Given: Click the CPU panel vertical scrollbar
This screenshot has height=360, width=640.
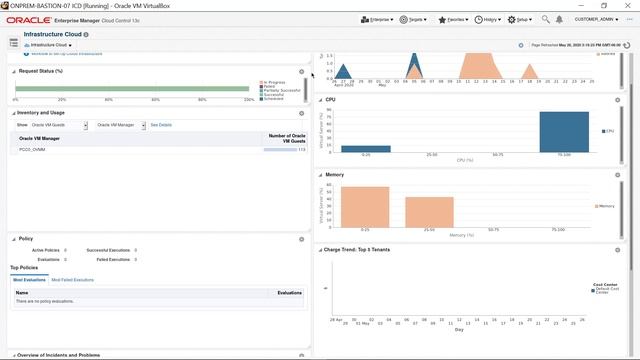Looking at the screenshot, I should click(x=622, y=135).
